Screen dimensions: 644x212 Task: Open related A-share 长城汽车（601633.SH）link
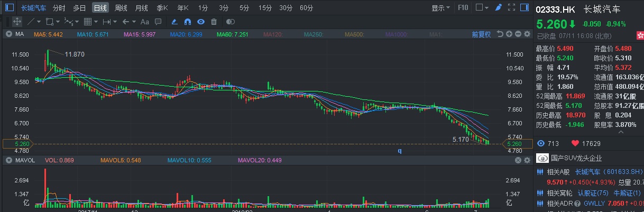pos(609,171)
